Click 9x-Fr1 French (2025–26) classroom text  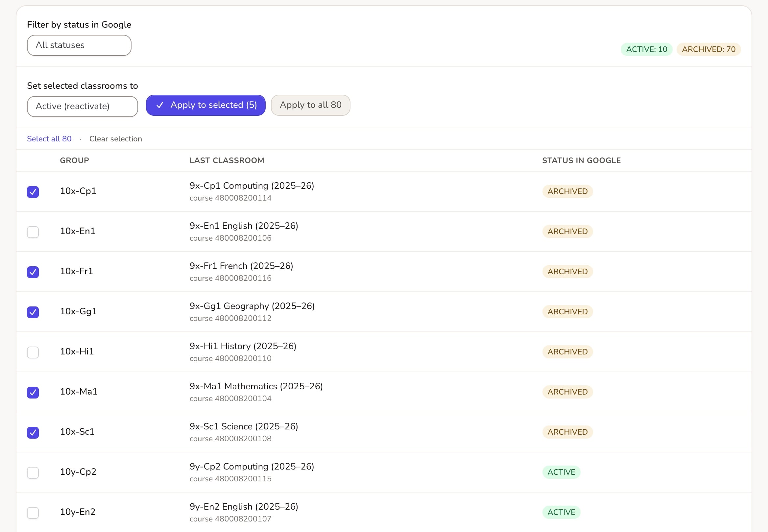tap(241, 266)
